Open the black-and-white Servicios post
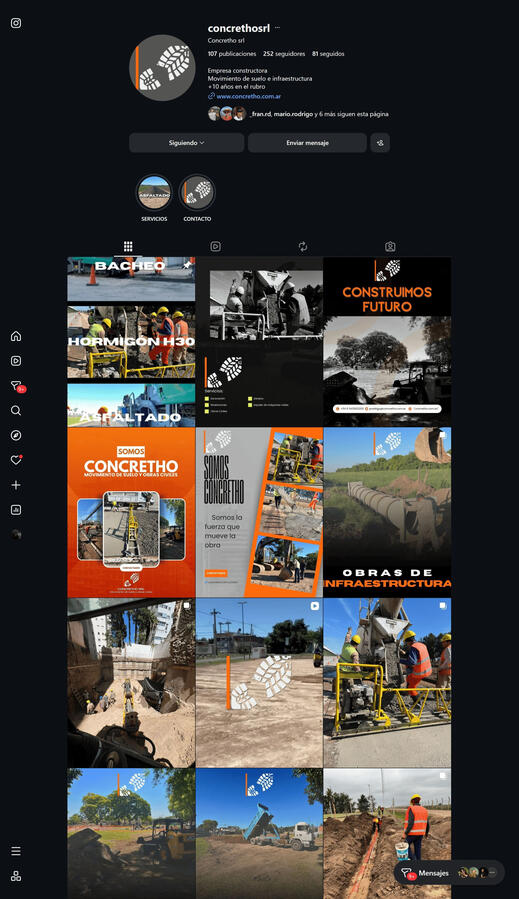Screen dimensions: 519x899 click(x=259, y=342)
